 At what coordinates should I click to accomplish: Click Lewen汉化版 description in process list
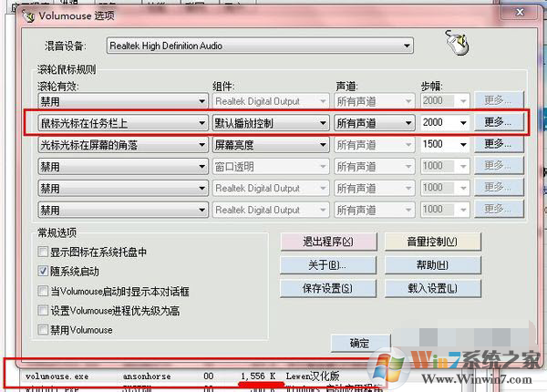[313, 376]
